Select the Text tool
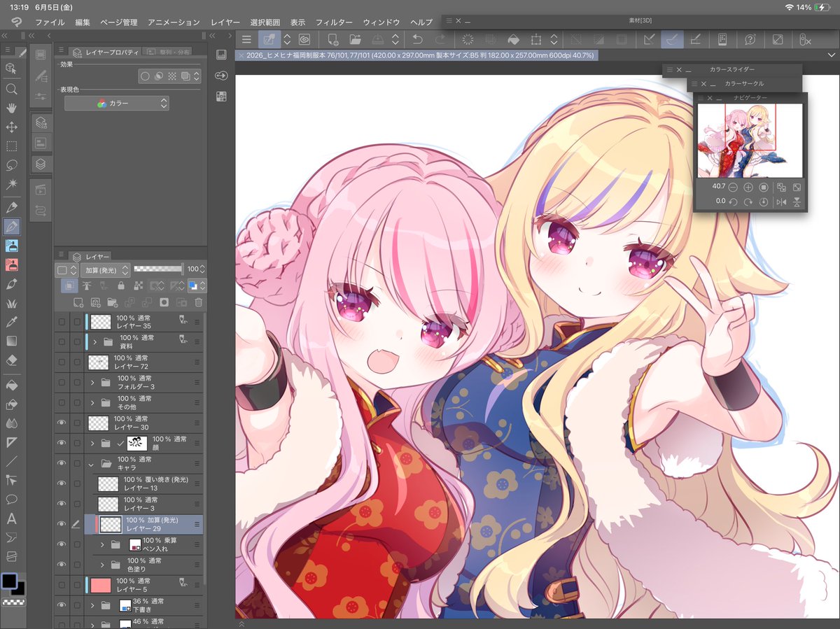840x629 pixels. [x=12, y=518]
